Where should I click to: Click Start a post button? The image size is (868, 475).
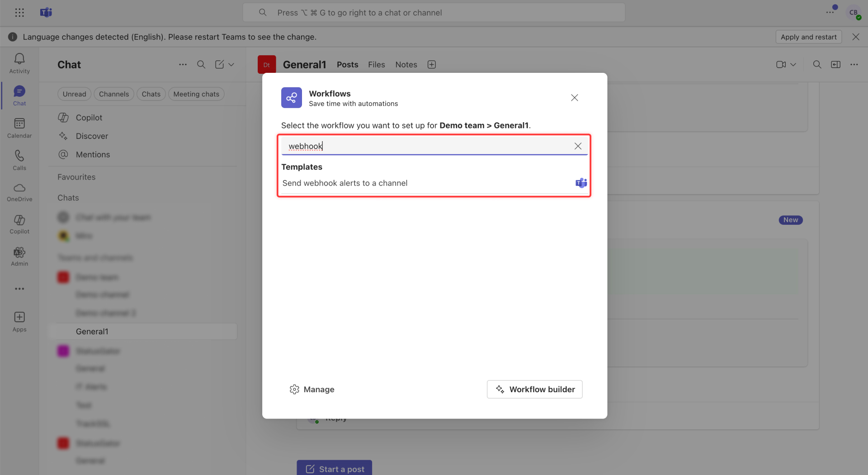coord(335,468)
